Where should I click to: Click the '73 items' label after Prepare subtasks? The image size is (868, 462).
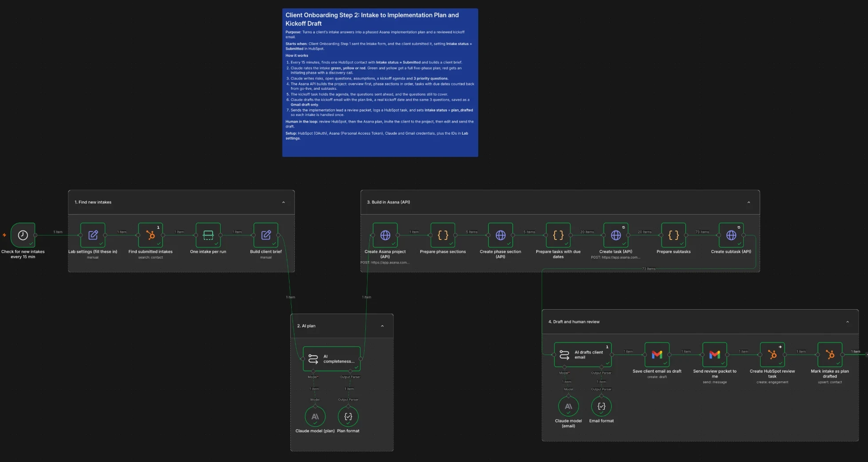(x=702, y=232)
